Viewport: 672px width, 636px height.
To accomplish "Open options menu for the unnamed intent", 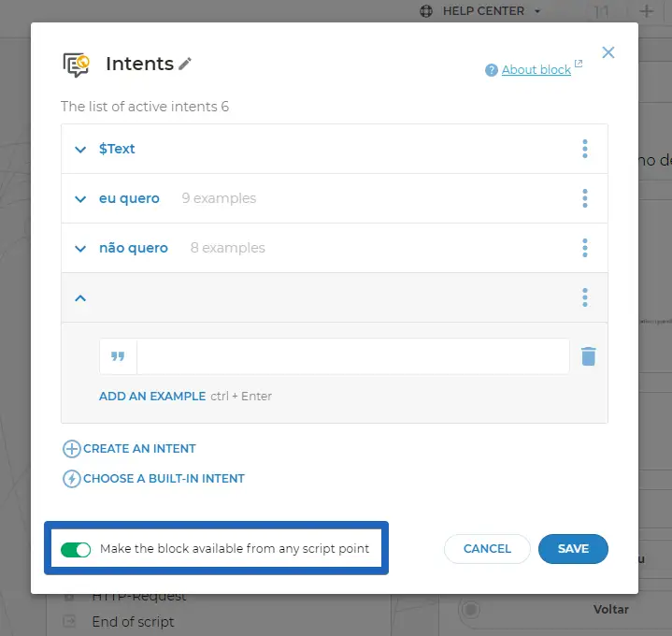I will pos(585,297).
